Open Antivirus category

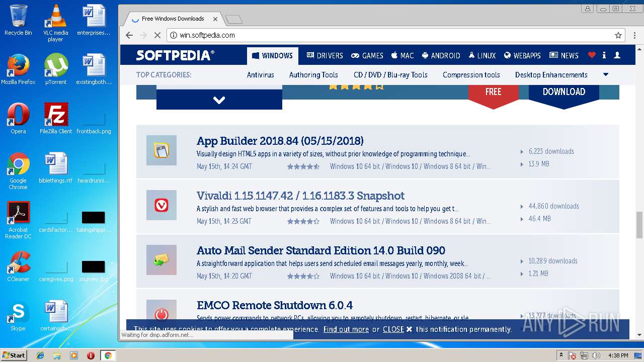click(261, 75)
